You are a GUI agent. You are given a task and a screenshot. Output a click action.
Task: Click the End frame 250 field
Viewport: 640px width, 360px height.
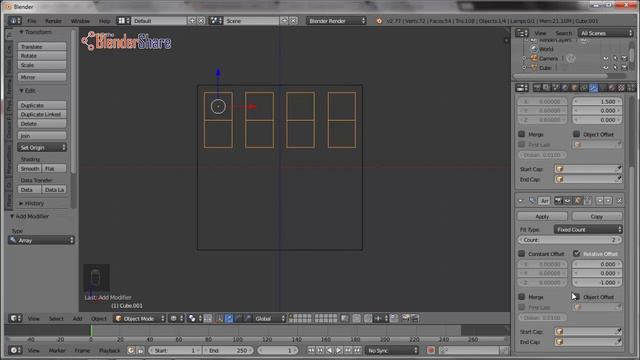228,350
